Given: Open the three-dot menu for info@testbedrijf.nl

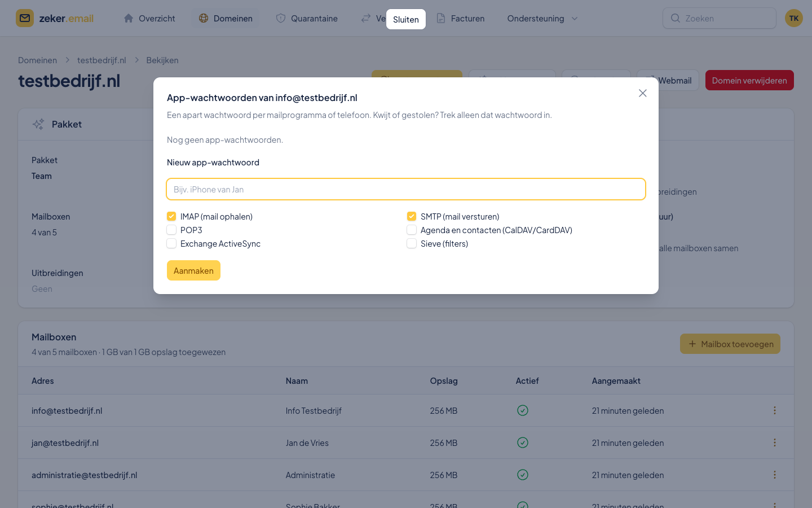Looking at the screenshot, I should [775, 410].
